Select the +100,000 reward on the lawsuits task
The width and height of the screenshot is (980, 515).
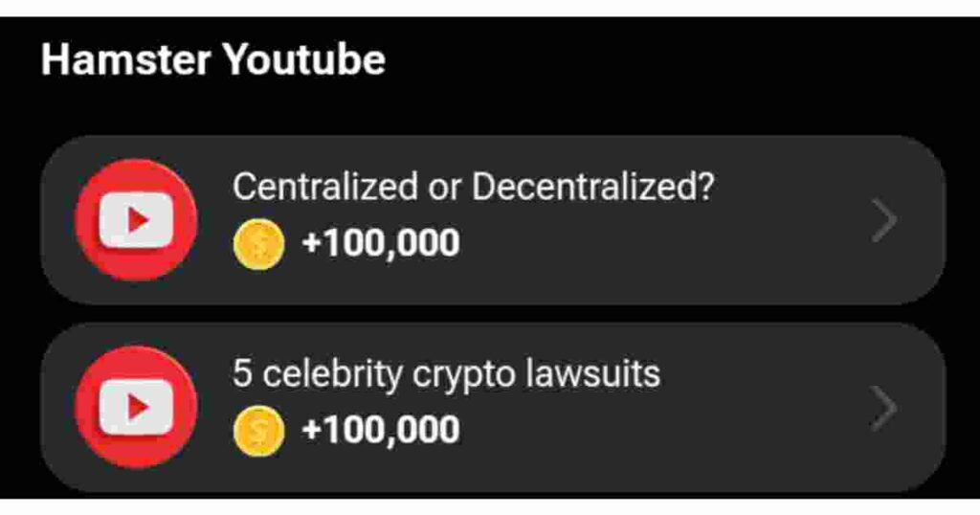[381, 430]
